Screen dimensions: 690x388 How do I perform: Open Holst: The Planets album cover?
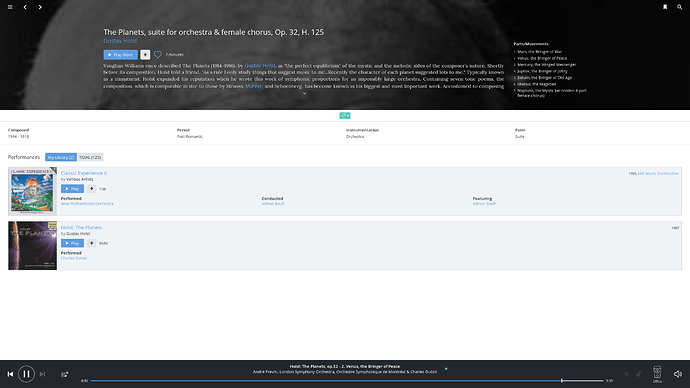click(x=33, y=245)
